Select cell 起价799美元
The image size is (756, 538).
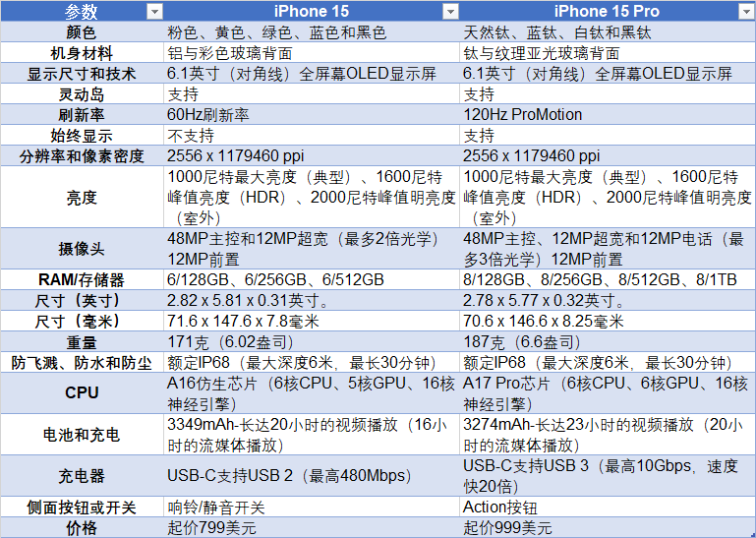coord(312,527)
